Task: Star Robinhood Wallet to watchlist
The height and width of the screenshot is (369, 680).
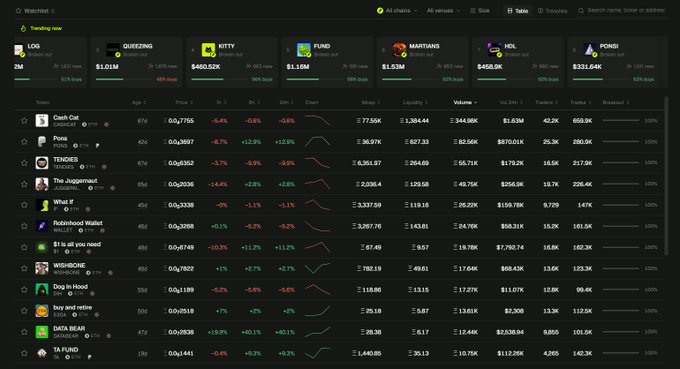Action: point(24,226)
